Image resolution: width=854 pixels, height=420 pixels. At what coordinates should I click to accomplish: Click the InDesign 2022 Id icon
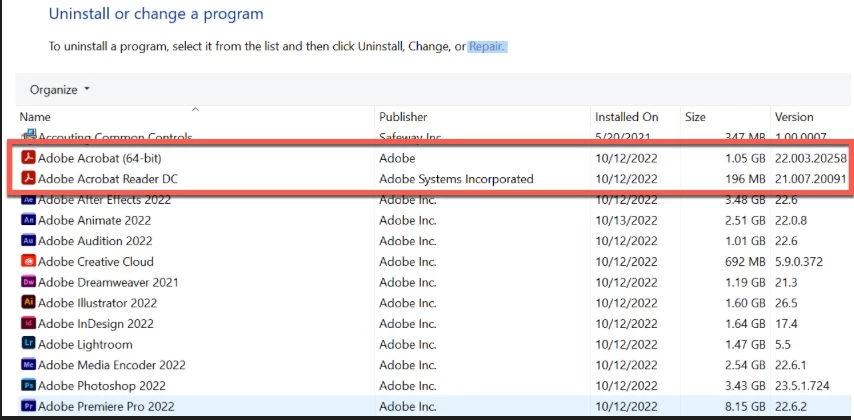click(x=28, y=324)
